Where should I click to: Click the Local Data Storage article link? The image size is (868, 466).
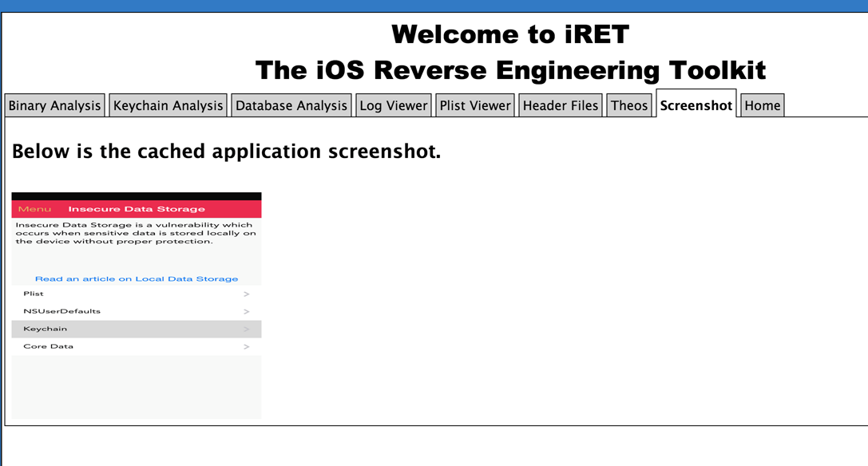(x=137, y=279)
